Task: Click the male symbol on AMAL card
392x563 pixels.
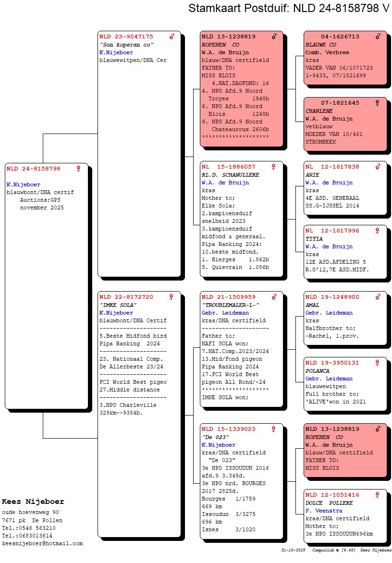Action: [x=378, y=297]
